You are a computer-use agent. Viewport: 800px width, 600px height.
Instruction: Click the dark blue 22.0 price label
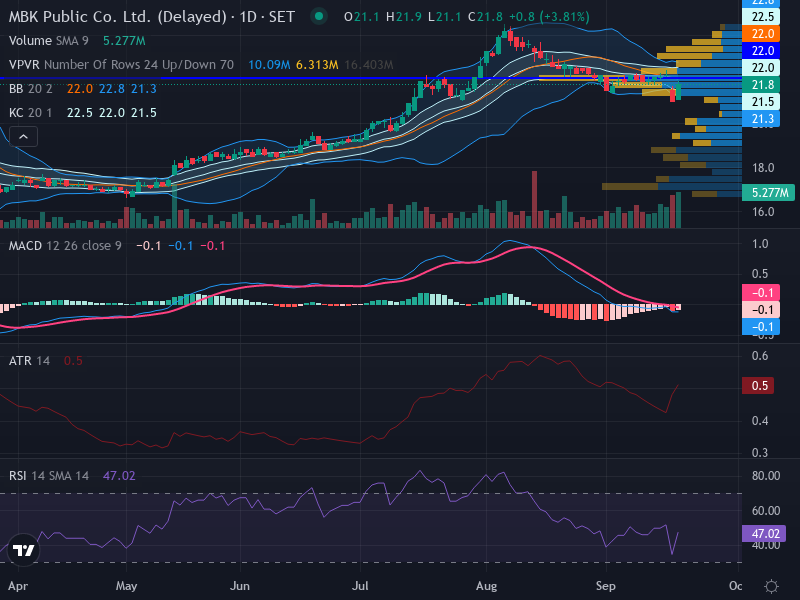pyautogui.click(x=761, y=51)
